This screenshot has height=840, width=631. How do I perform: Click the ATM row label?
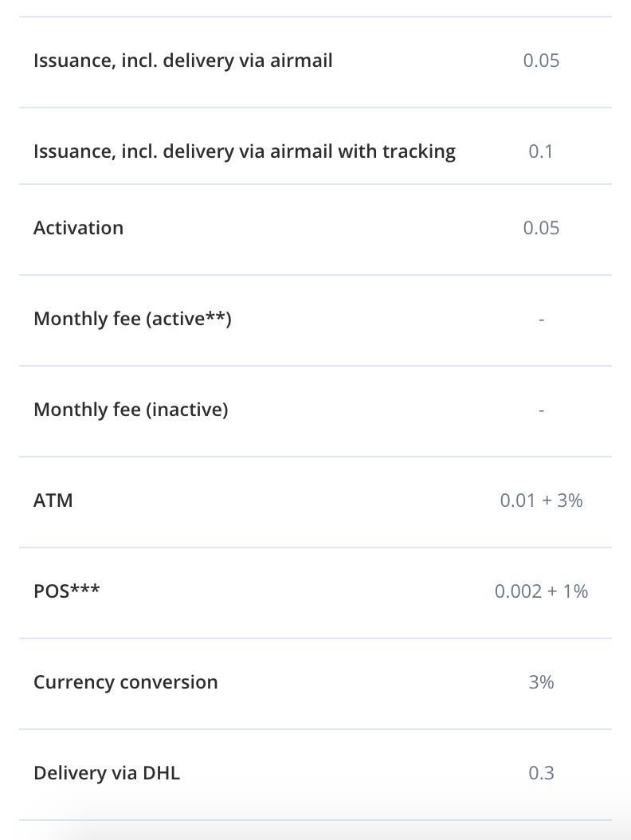(x=53, y=501)
